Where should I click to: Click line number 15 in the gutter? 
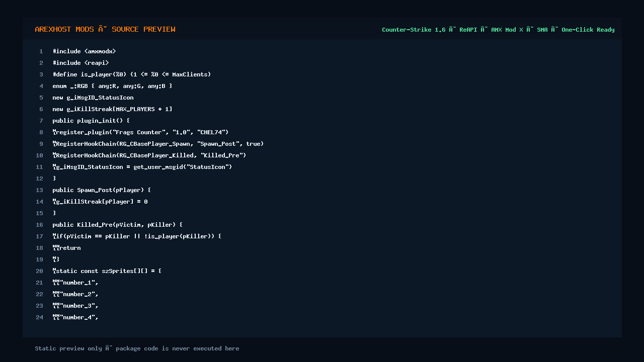40,213
